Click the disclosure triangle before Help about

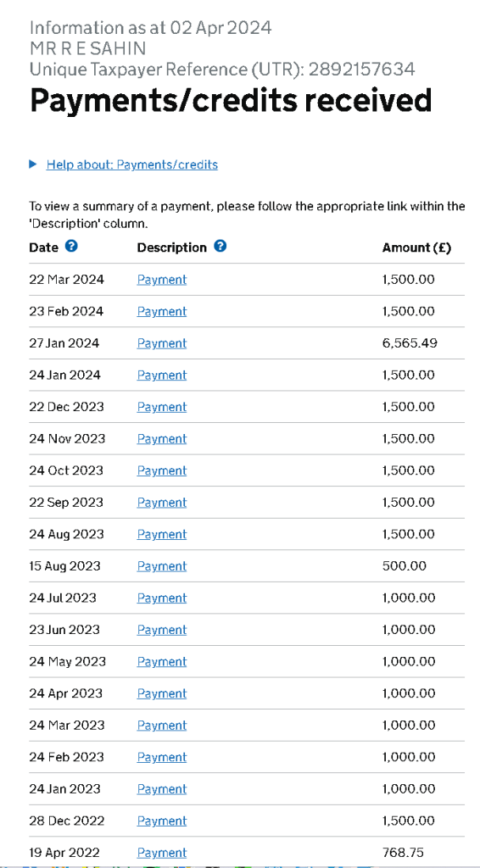click(x=33, y=164)
